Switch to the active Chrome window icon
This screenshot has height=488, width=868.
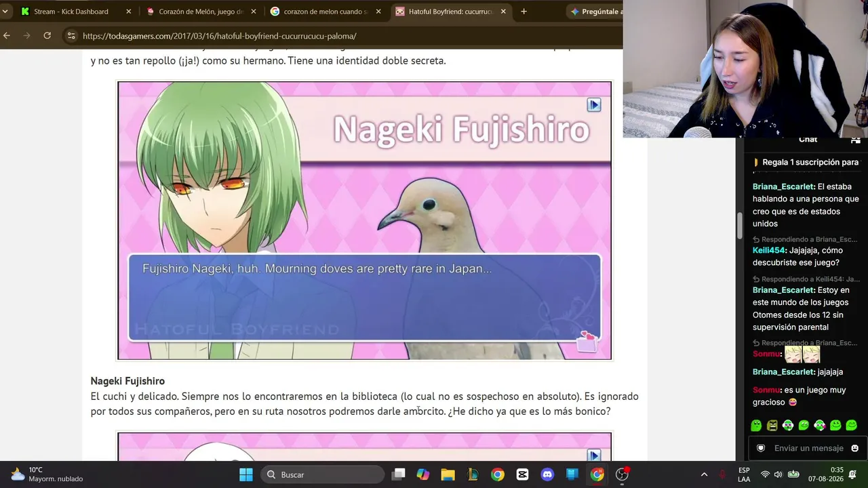[597, 474]
